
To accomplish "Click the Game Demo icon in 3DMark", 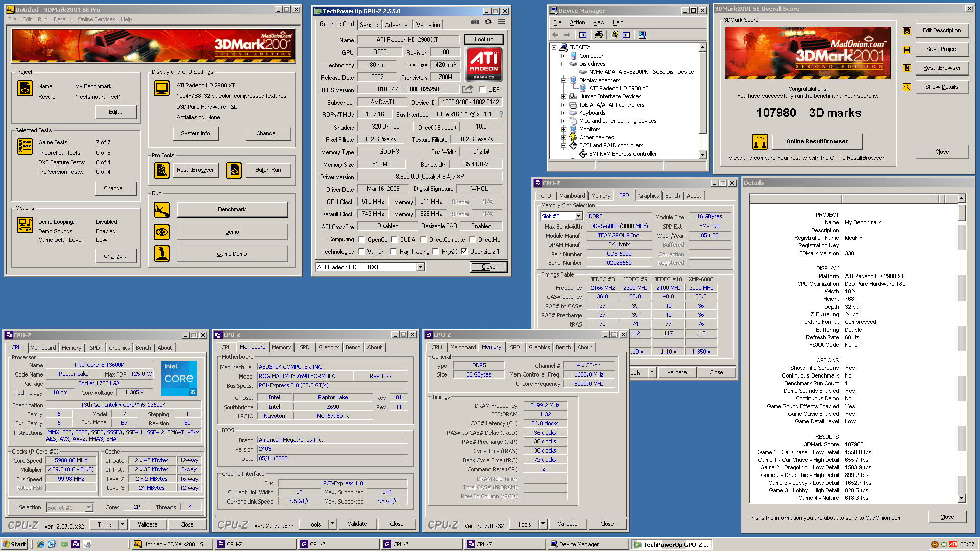I will click(x=162, y=254).
